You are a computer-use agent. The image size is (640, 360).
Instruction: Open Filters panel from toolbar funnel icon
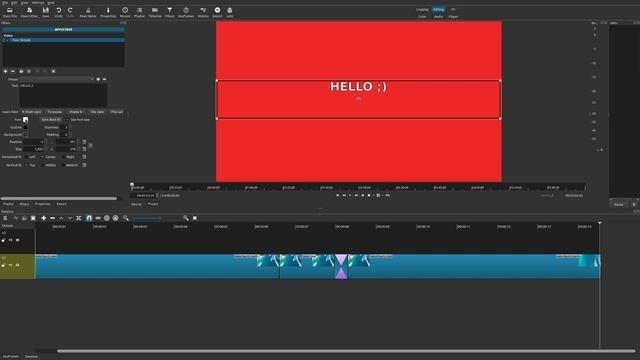[x=169, y=12]
